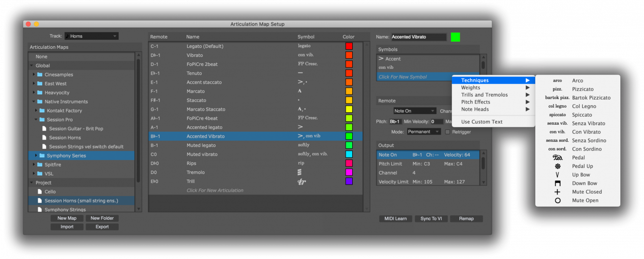Image resolution: width=644 pixels, height=259 pixels.
Task: Select the Mute Closed plus symbol
Action: tap(557, 192)
